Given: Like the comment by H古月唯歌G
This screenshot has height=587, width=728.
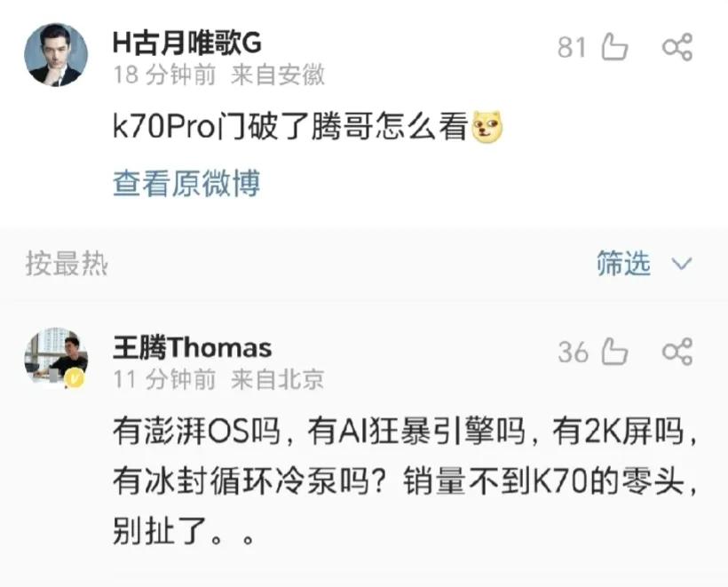Looking at the screenshot, I should 614,47.
